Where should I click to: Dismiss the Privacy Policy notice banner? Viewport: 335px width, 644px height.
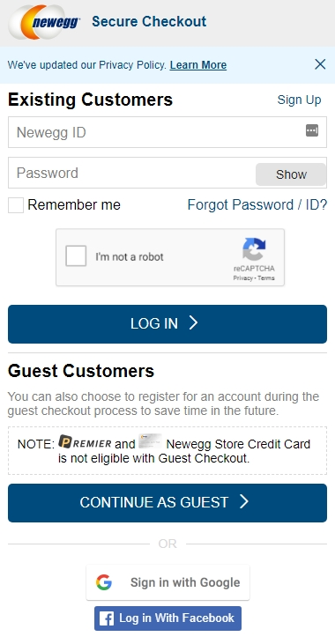click(x=320, y=64)
